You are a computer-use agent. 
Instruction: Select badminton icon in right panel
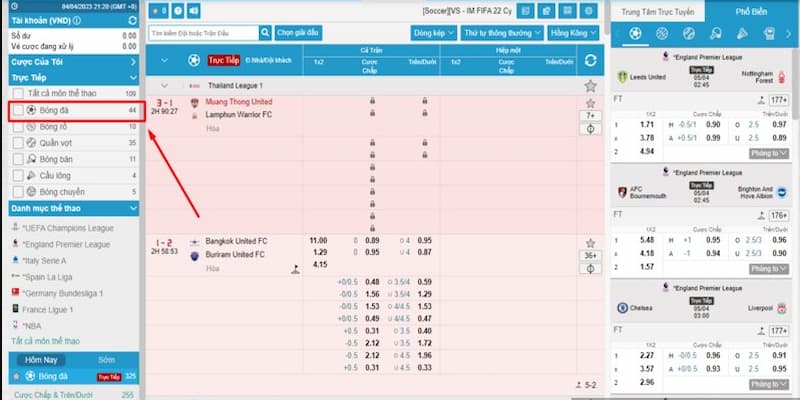tap(742, 34)
